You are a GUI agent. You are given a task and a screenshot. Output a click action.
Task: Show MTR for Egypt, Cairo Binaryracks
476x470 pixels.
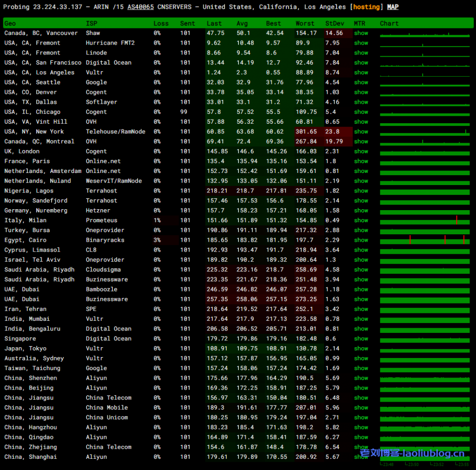pos(361,240)
